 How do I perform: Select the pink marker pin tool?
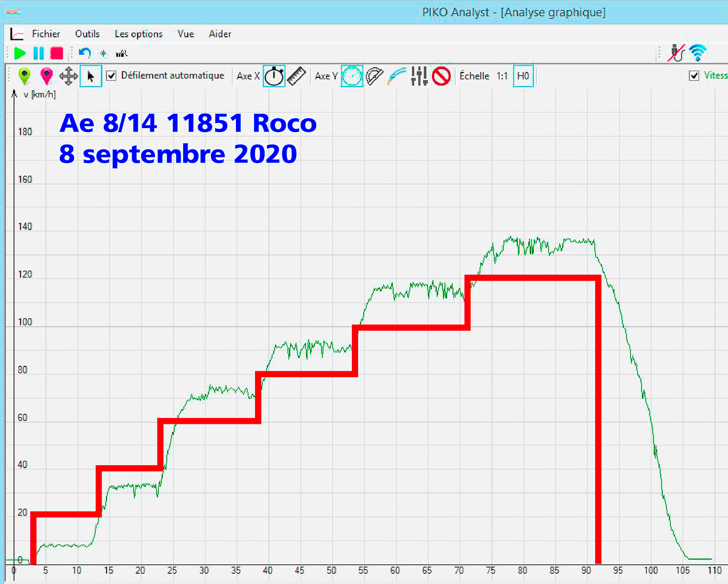pos(47,76)
